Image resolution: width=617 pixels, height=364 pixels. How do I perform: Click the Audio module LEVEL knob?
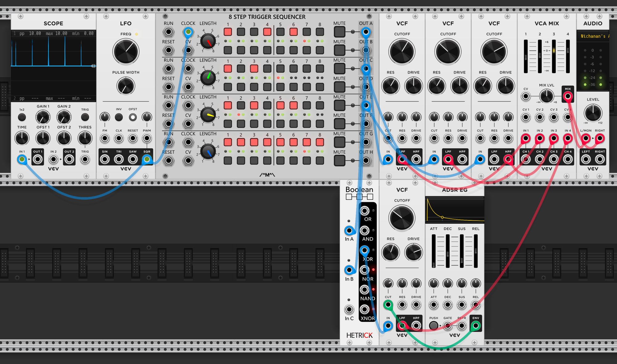coord(593,112)
